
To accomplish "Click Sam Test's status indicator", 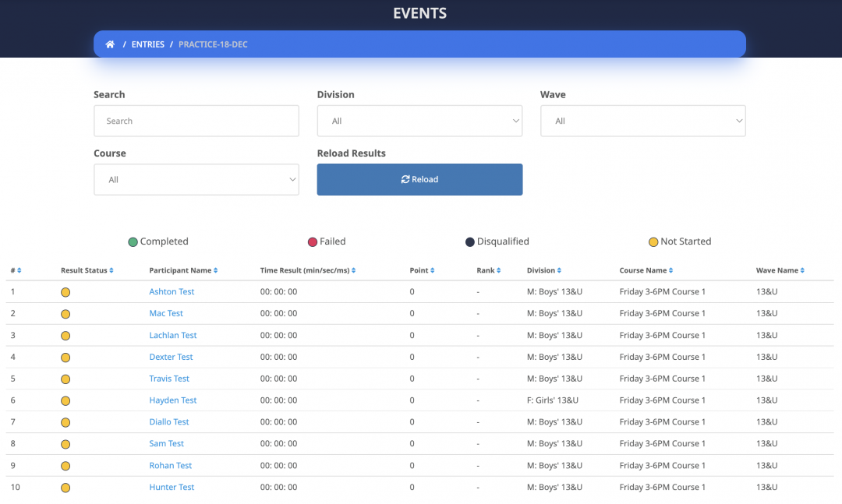I will 65,445.
